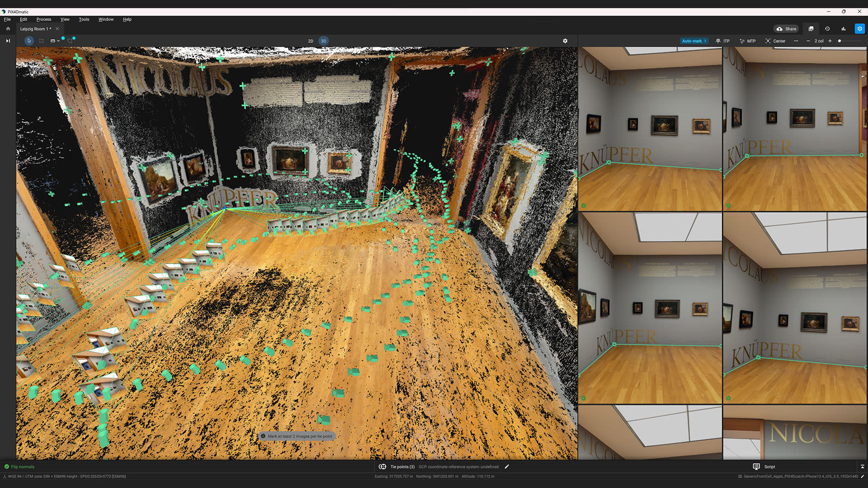Click the MTP tie point icon
This screenshot has height=488, width=868.
[742, 41]
